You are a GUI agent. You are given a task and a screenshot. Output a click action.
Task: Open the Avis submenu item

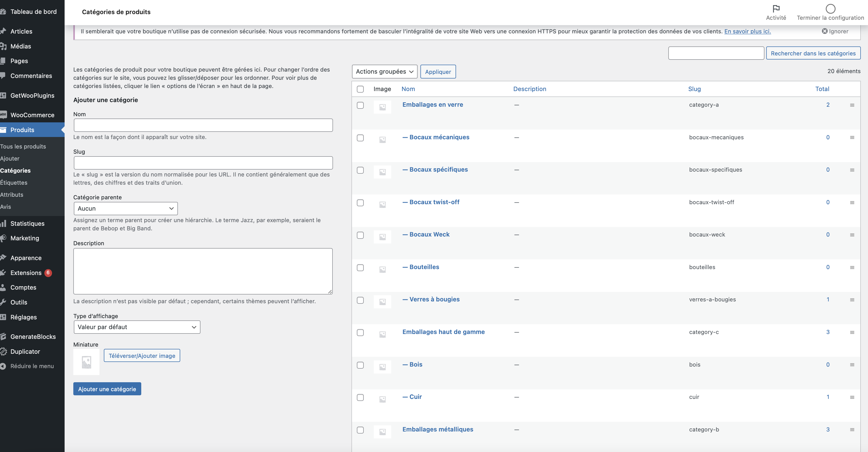(x=5, y=207)
